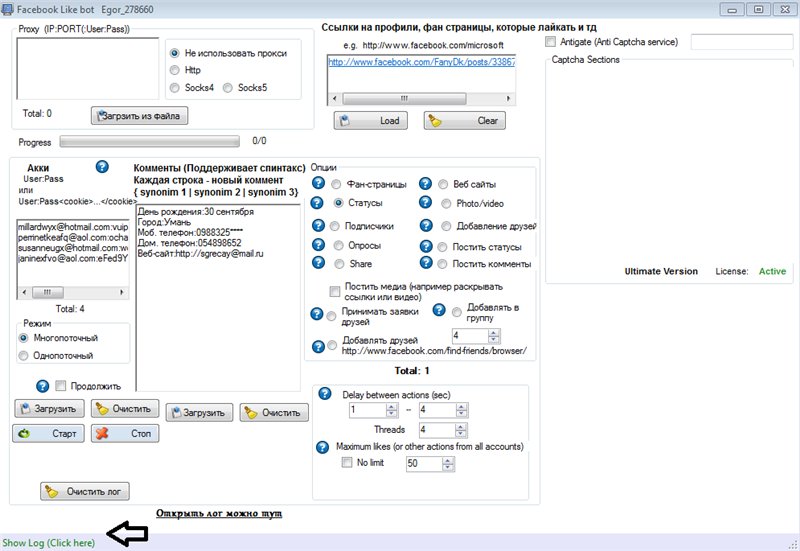
Task: Open help icon beside Подписчики option
Action: [318, 225]
